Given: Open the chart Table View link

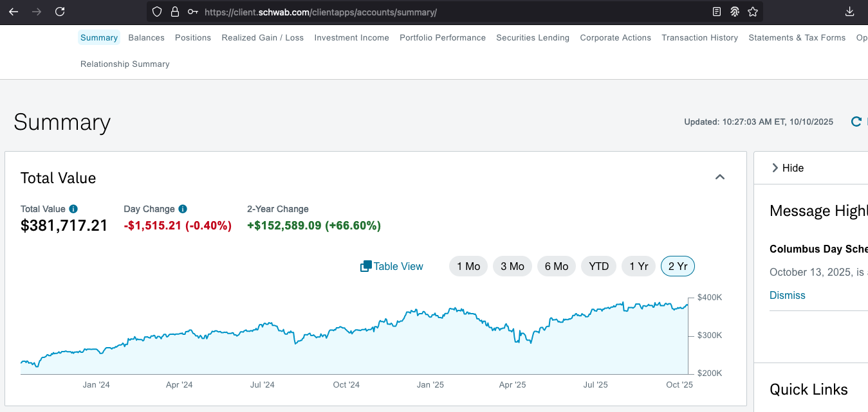Looking at the screenshot, I should point(392,266).
